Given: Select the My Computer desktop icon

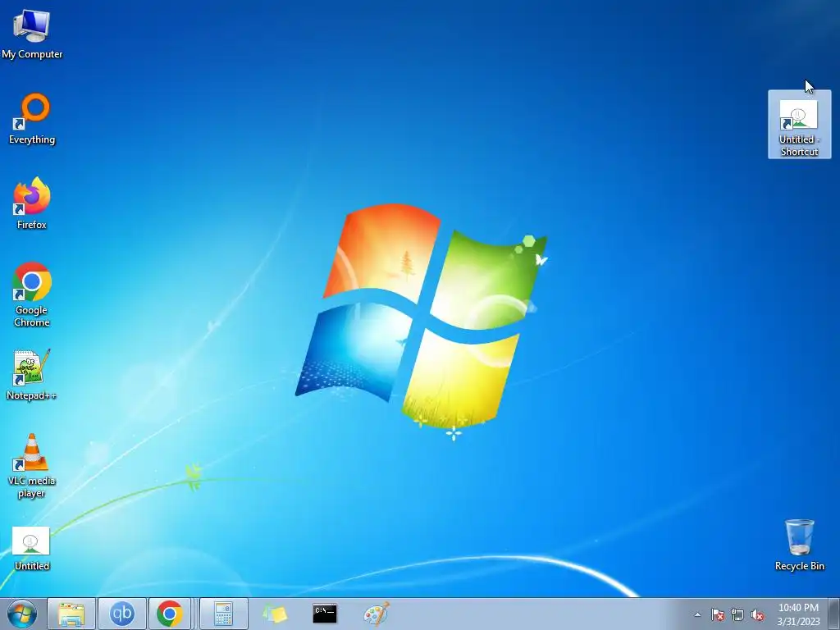Looking at the screenshot, I should (32, 33).
